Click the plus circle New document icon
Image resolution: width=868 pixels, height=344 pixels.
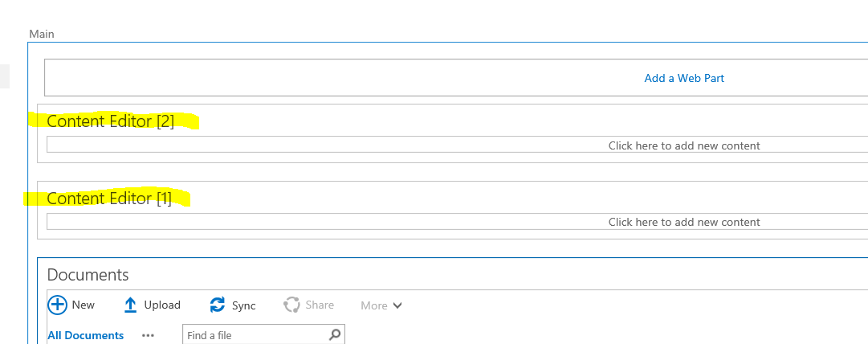58,305
